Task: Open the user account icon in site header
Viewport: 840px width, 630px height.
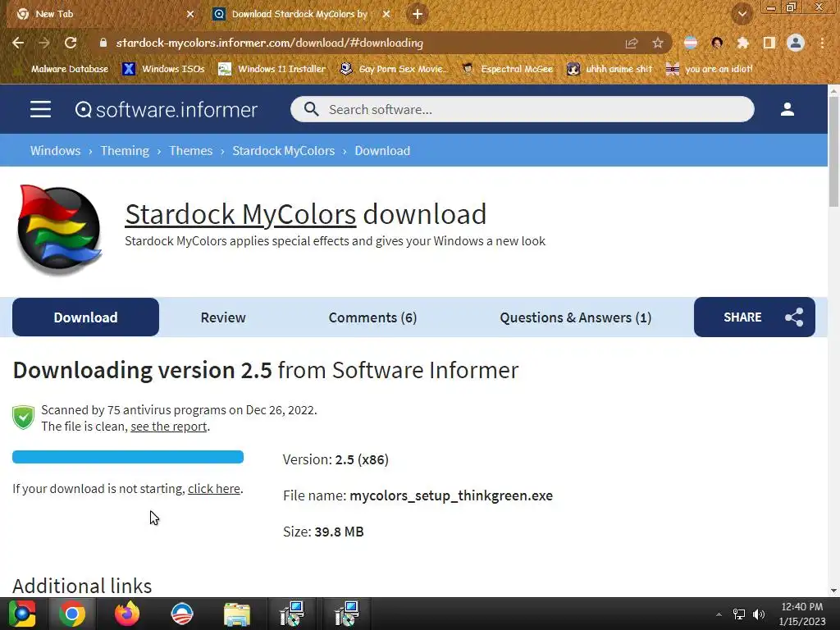Action: pos(787,109)
